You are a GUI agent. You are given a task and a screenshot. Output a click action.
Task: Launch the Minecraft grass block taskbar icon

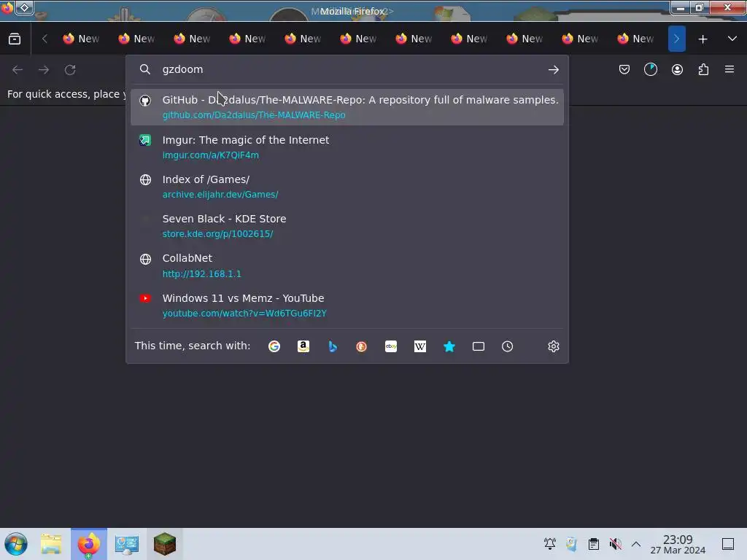165,544
